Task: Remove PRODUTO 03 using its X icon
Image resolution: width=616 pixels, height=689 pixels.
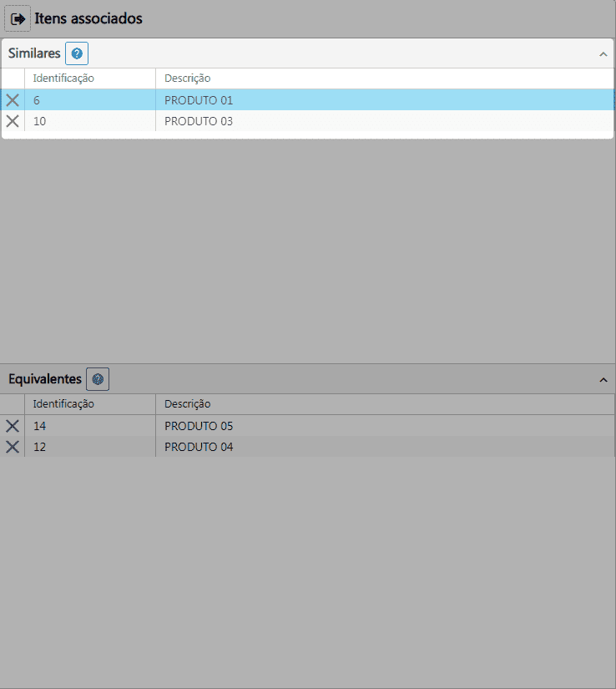Action: pos(13,121)
